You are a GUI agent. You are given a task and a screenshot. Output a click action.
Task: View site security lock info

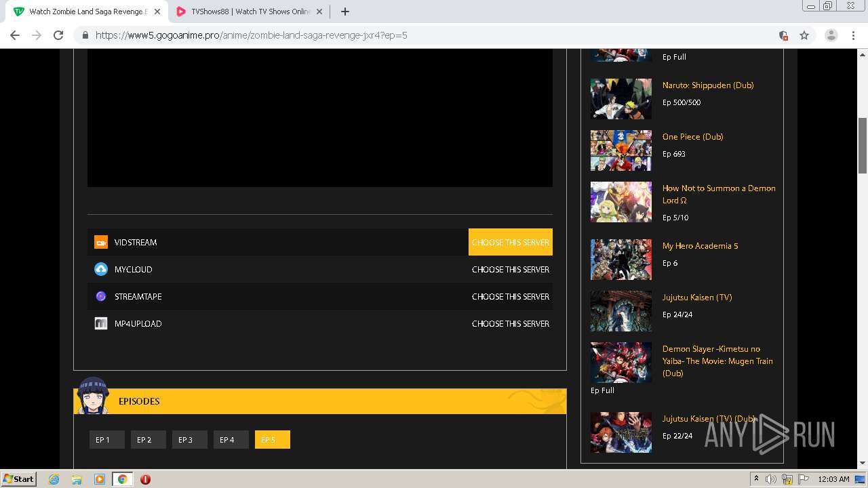(85, 35)
